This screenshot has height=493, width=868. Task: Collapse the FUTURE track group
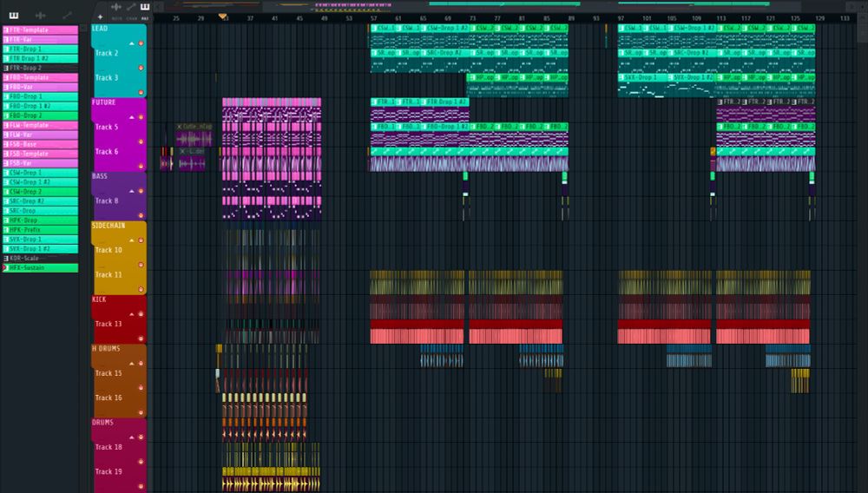132,117
